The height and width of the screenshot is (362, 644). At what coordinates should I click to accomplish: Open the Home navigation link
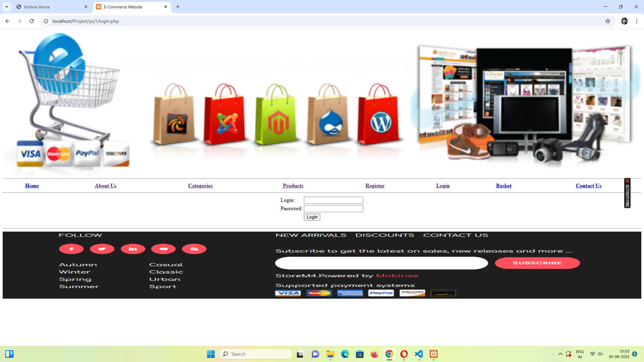click(x=32, y=186)
